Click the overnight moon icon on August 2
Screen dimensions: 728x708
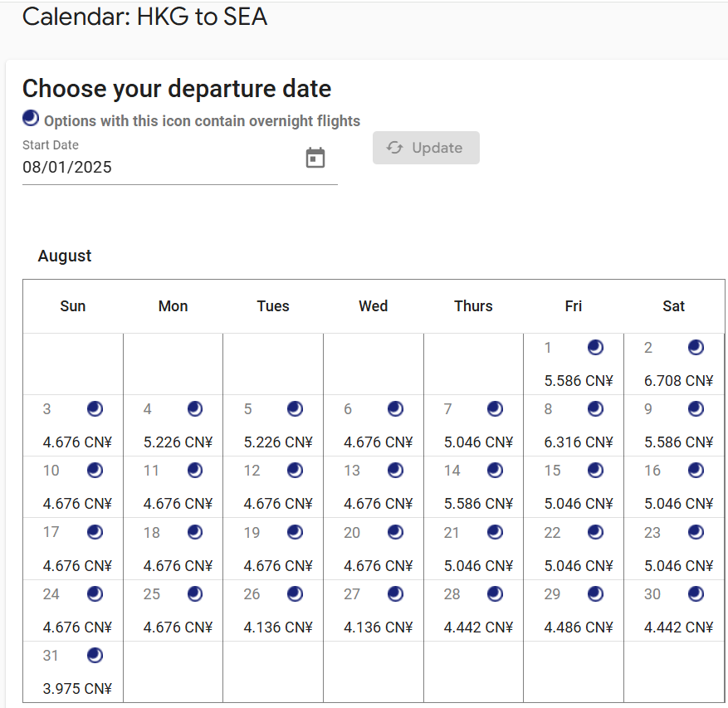pos(696,347)
